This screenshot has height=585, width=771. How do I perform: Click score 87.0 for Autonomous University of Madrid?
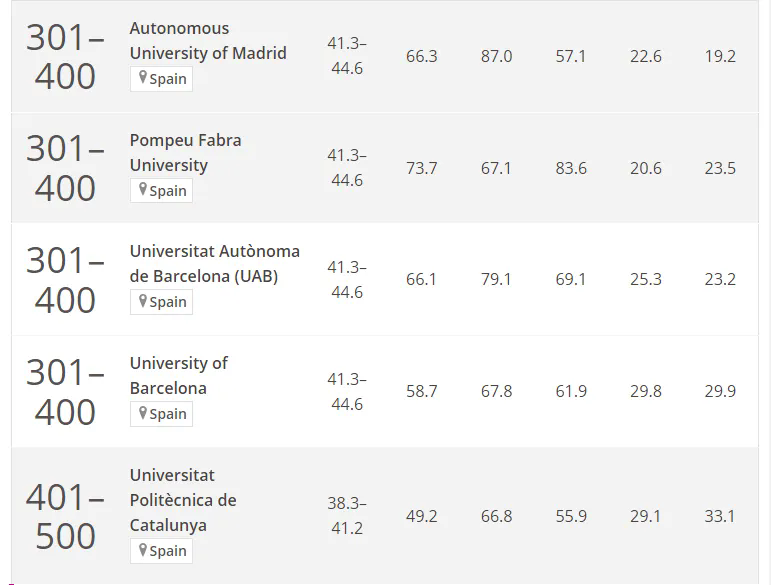click(x=496, y=56)
